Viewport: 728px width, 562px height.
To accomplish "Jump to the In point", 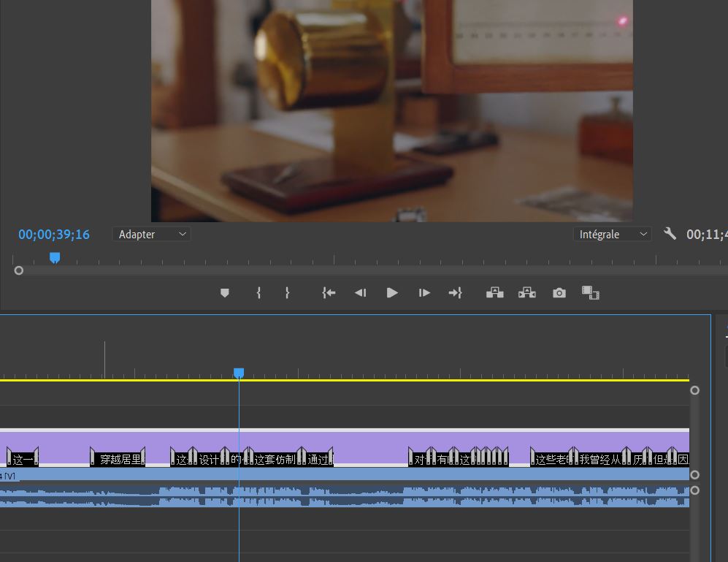I will (x=329, y=293).
